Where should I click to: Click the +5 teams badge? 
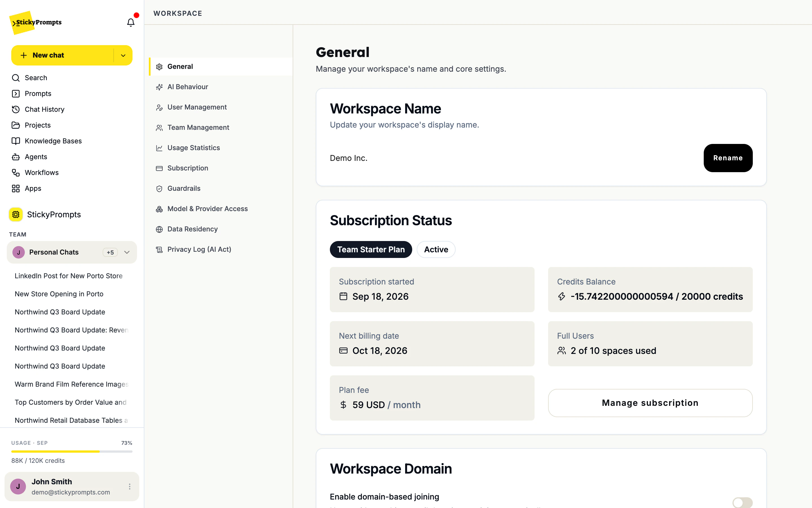(x=110, y=252)
